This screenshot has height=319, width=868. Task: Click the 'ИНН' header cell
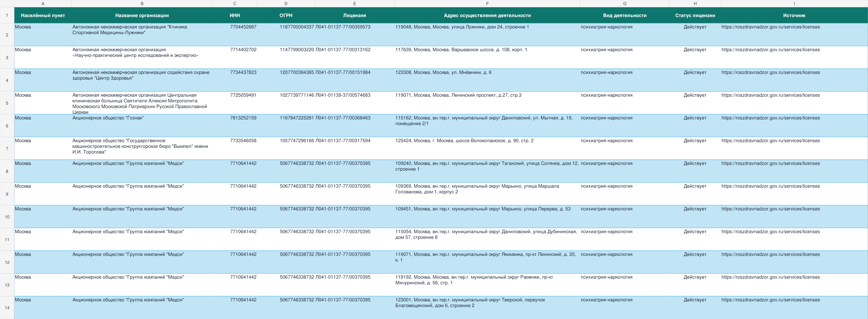(x=234, y=15)
